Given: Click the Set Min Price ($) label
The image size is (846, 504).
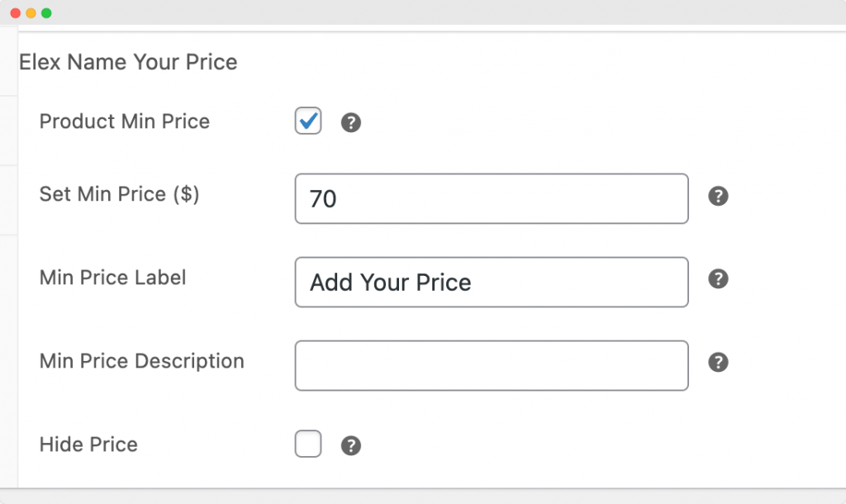Looking at the screenshot, I should (x=118, y=194).
